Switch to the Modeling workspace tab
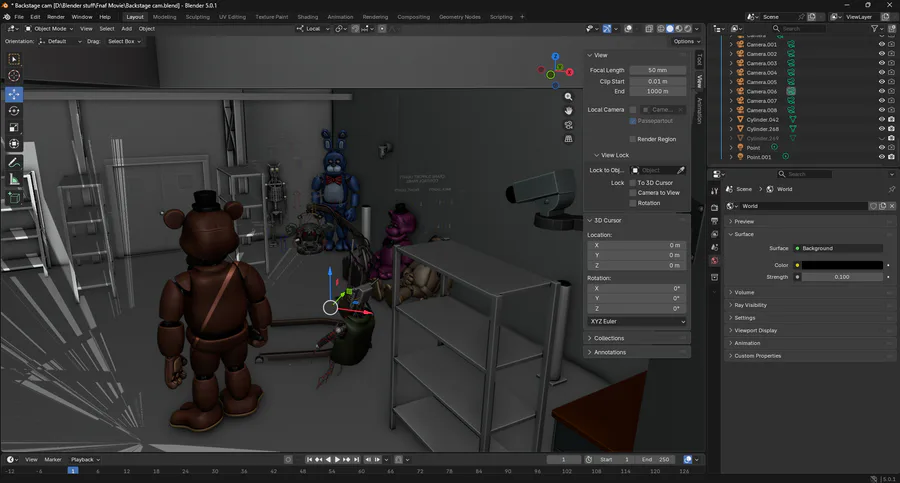 point(164,17)
